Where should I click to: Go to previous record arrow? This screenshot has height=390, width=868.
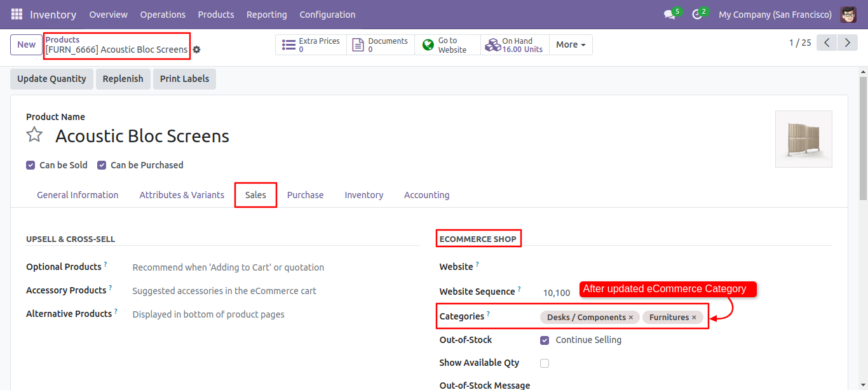point(827,43)
